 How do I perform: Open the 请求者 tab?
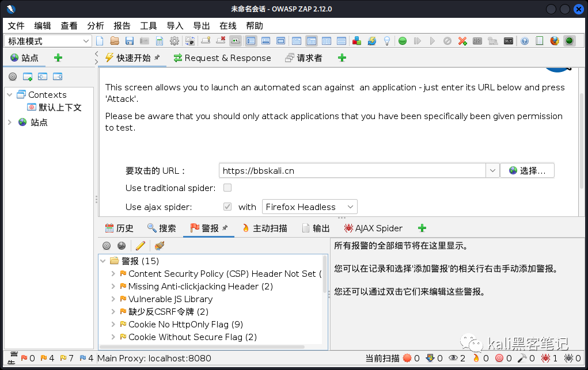304,58
